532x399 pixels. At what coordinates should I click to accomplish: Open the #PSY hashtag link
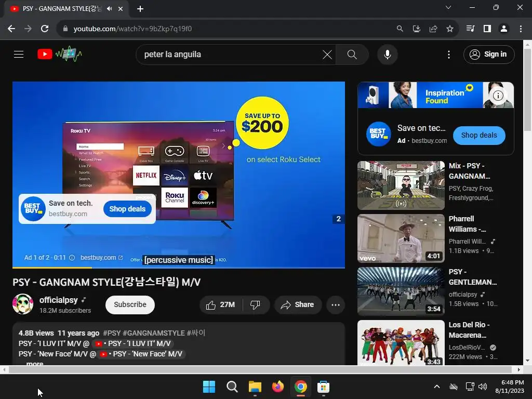[x=112, y=333]
